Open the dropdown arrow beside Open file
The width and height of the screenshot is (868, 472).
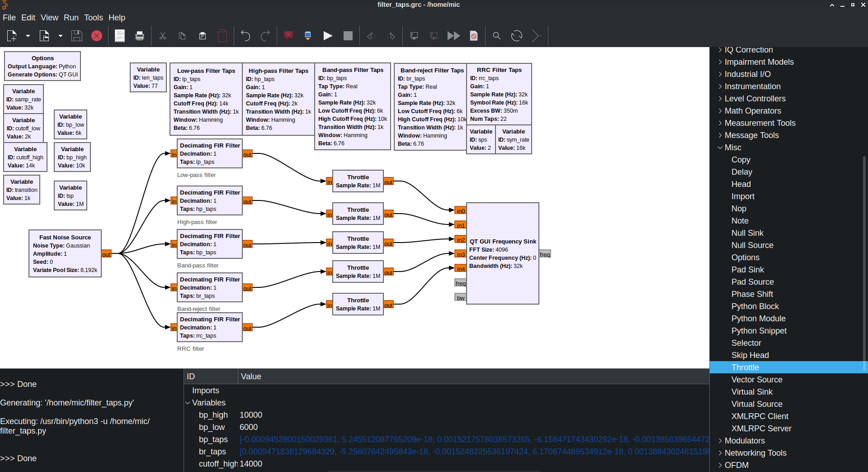pos(61,36)
